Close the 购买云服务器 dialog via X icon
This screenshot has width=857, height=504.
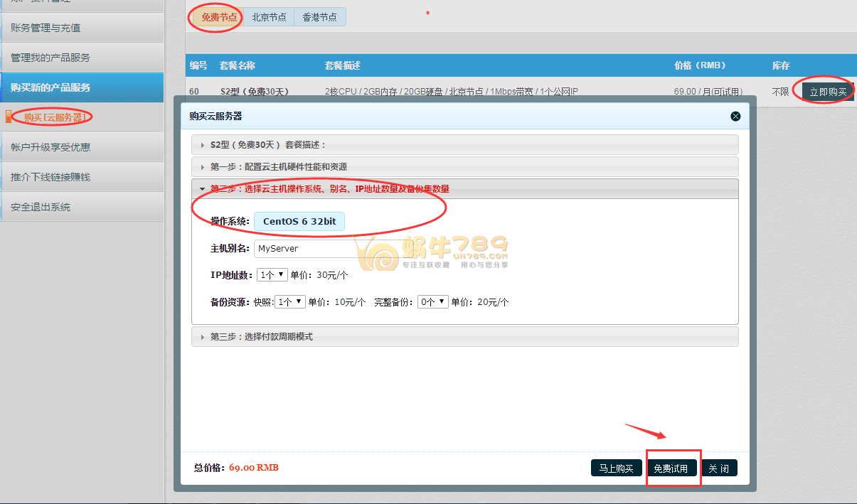[x=735, y=116]
